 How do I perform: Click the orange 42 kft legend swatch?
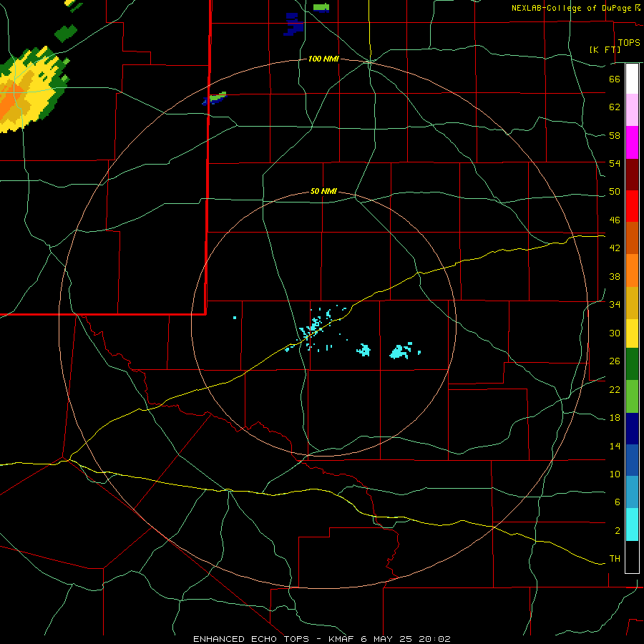tap(632, 270)
